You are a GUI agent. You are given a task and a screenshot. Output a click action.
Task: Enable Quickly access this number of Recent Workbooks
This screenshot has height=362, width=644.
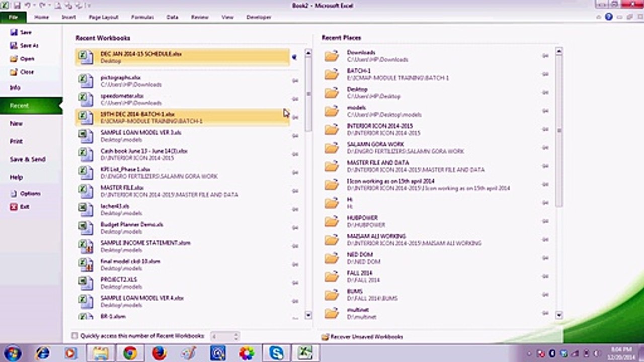(x=75, y=336)
